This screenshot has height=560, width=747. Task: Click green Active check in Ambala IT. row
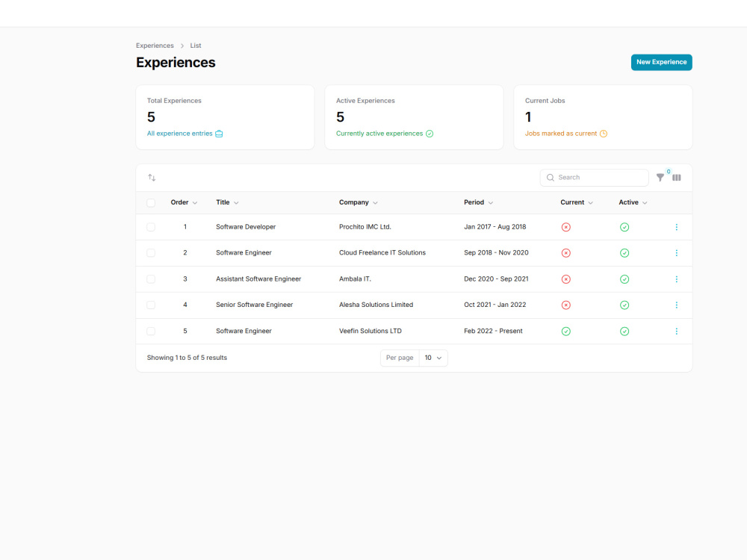[x=624, y=279]
